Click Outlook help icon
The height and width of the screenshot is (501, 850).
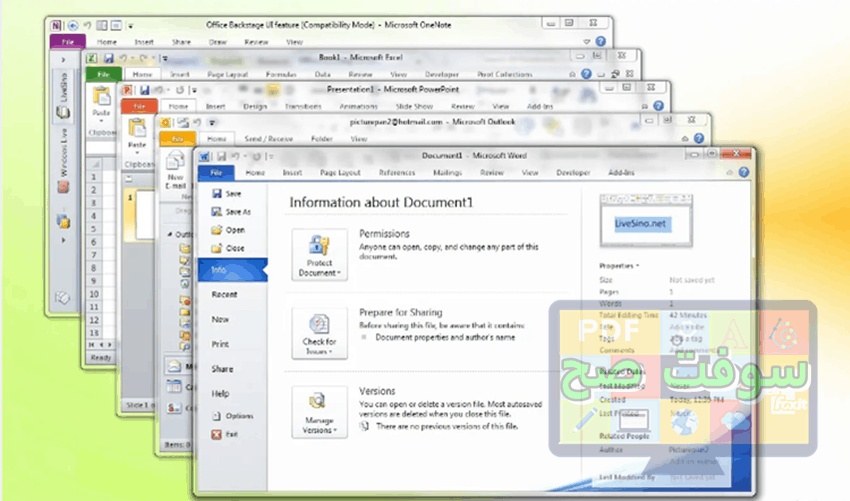699,139
